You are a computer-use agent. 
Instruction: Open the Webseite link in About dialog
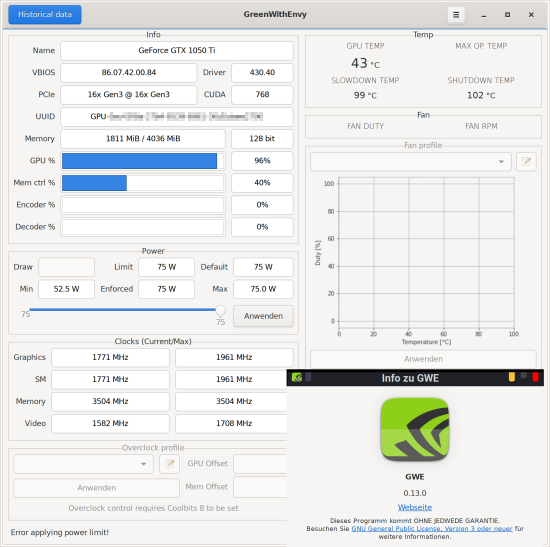[415, 507]
